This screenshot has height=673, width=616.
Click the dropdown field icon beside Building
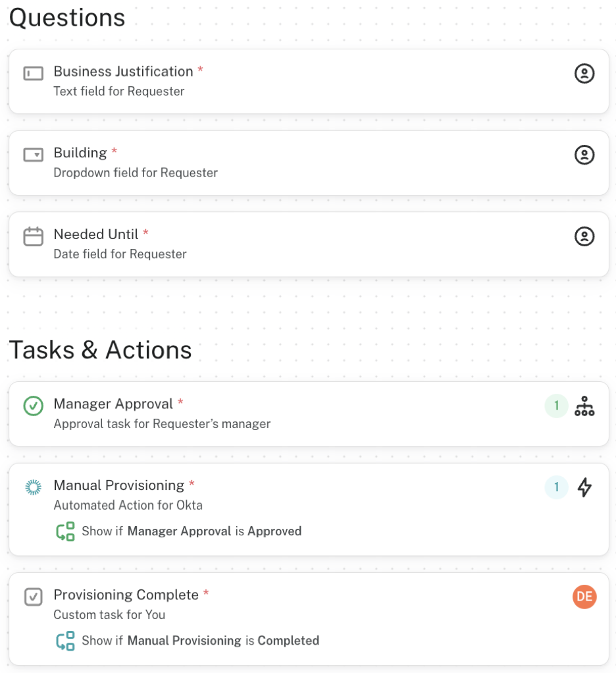click(33, 155)
